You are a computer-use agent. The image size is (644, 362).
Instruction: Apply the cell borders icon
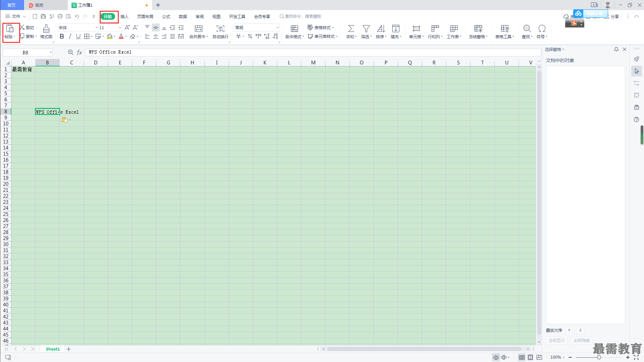click(87, 37)
